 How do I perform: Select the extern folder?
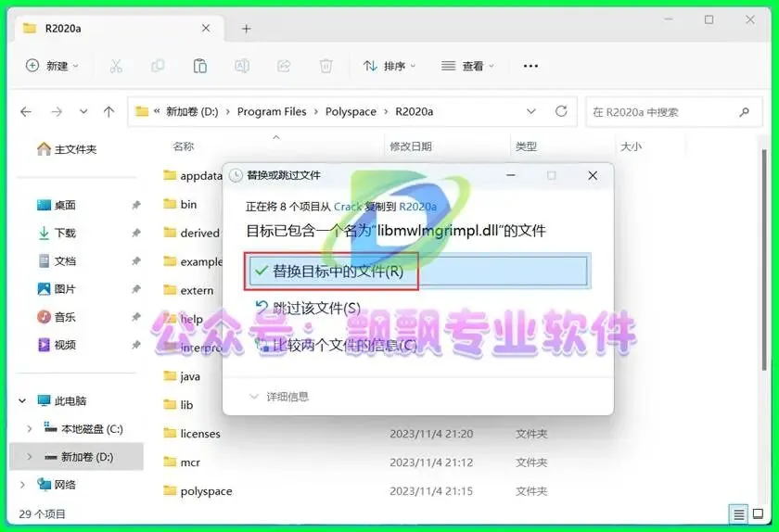(189, 290)
